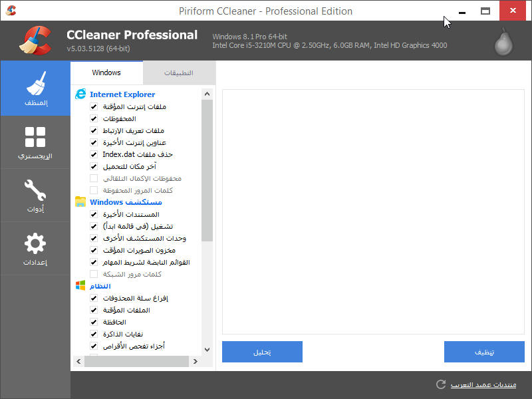The image size is (532, 399).
Task: Click the left chevron below the cleaning list
Action: 78,361
